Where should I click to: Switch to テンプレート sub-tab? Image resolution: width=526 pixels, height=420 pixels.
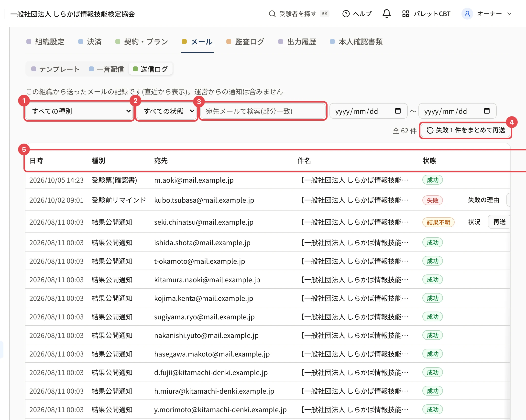pyautogui.click(x=55, y=69)
